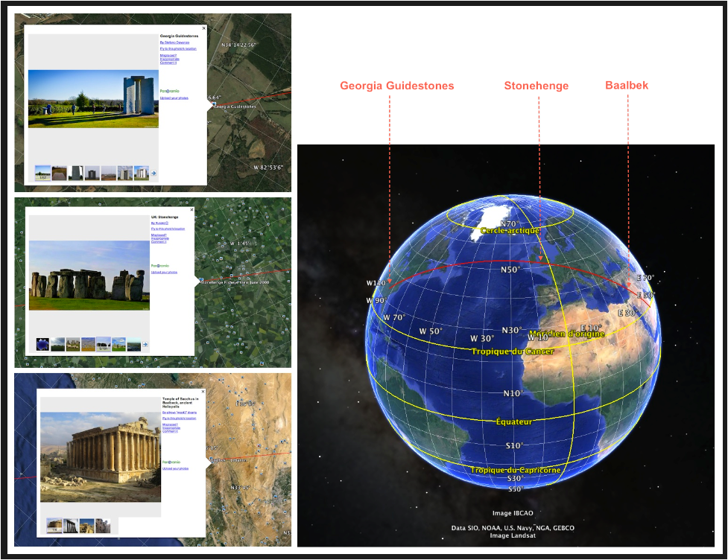Click Comment it link in Stonehenge popup
728x560 pixels.
point(159,242)
